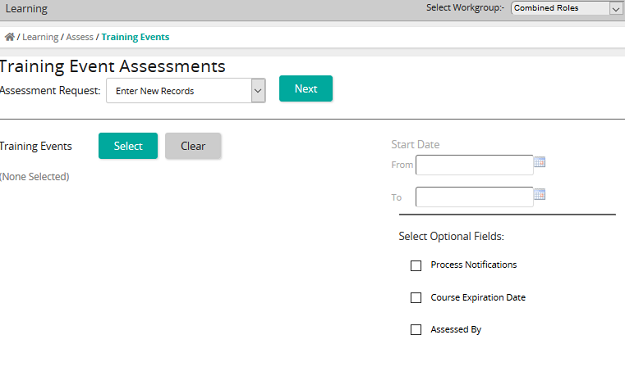
Task: Tick the Course Expiration Date checkbox
Action: click(x=416, y=297)
